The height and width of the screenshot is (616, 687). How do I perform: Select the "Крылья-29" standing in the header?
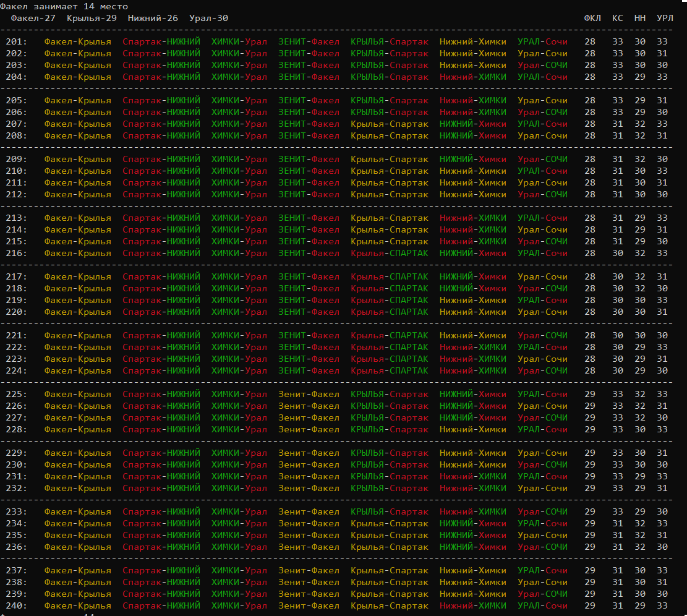(x=92, y=18)
